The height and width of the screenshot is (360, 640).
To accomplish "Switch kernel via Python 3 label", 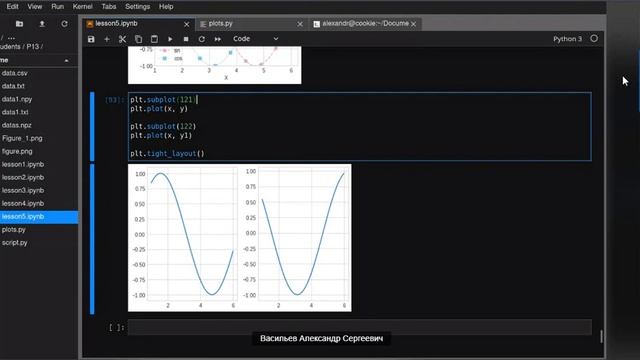I will [567, 39].
